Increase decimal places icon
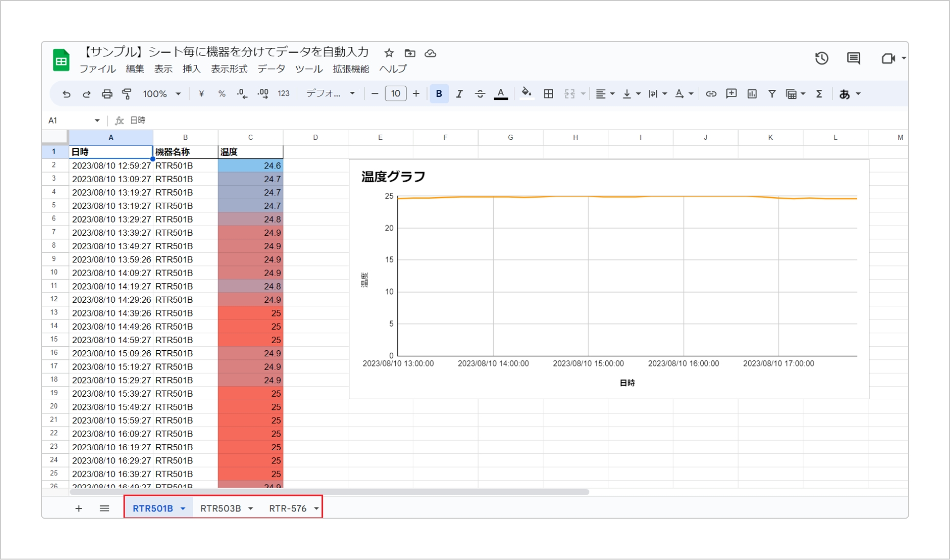The height and width of the screenshot is (560, 950). 263,94
